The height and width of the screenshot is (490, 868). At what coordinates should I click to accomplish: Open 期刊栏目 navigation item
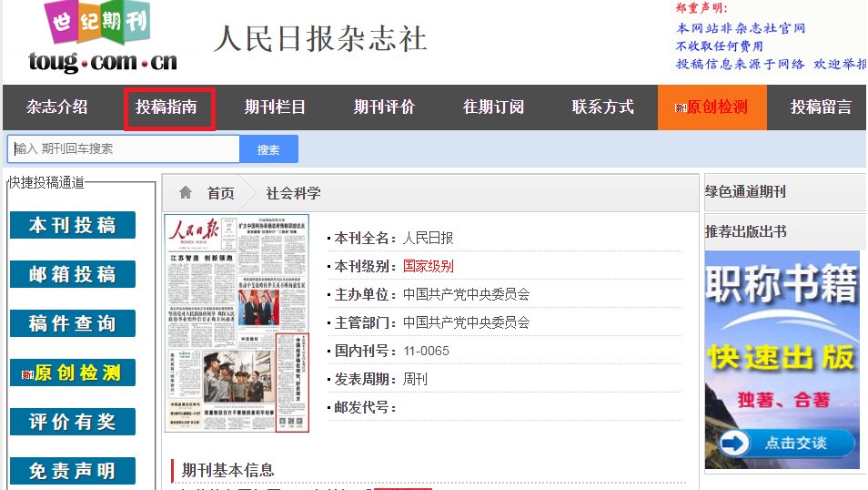275,107
